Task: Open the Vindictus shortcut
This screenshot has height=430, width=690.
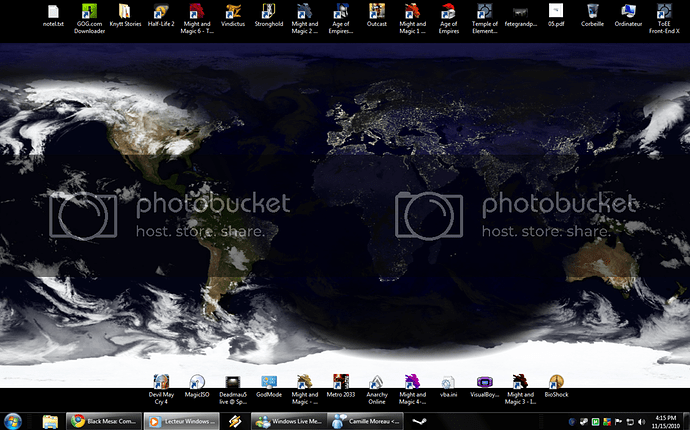Action: 233,12
